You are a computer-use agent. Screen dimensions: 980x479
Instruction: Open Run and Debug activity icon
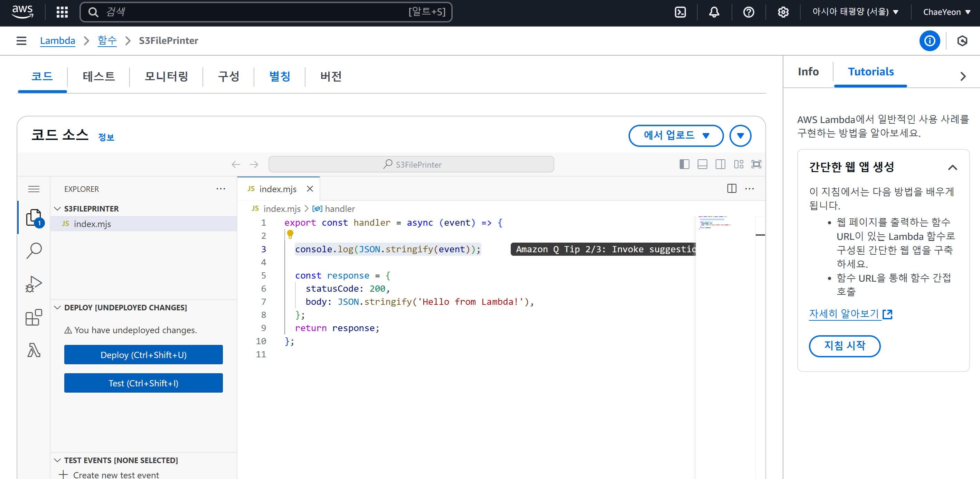[34, 284]
